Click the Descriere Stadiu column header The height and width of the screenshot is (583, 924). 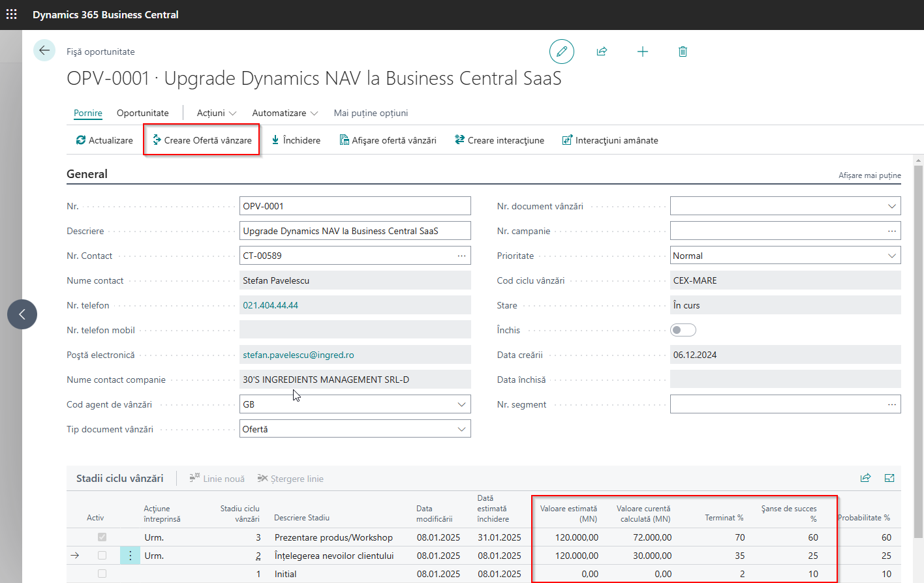301,518
